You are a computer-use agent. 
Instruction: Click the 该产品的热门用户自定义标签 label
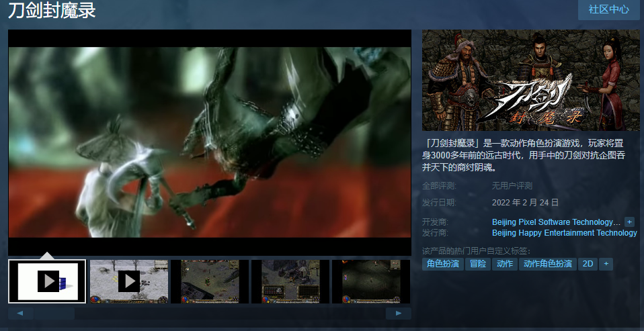pos(476,250)
